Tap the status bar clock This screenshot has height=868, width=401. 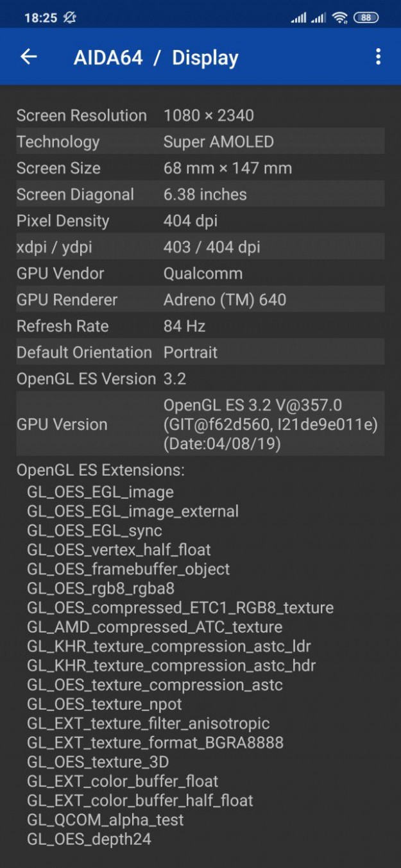click(x=40, y=18)
